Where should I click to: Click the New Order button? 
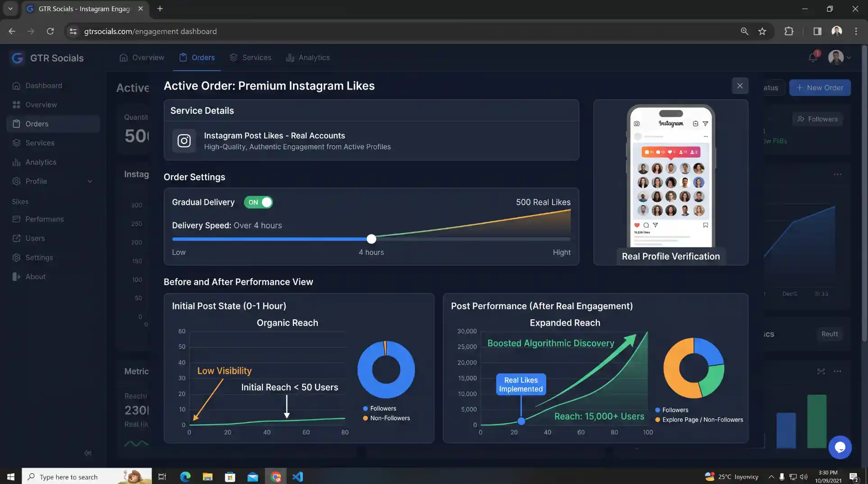(820, 88)
